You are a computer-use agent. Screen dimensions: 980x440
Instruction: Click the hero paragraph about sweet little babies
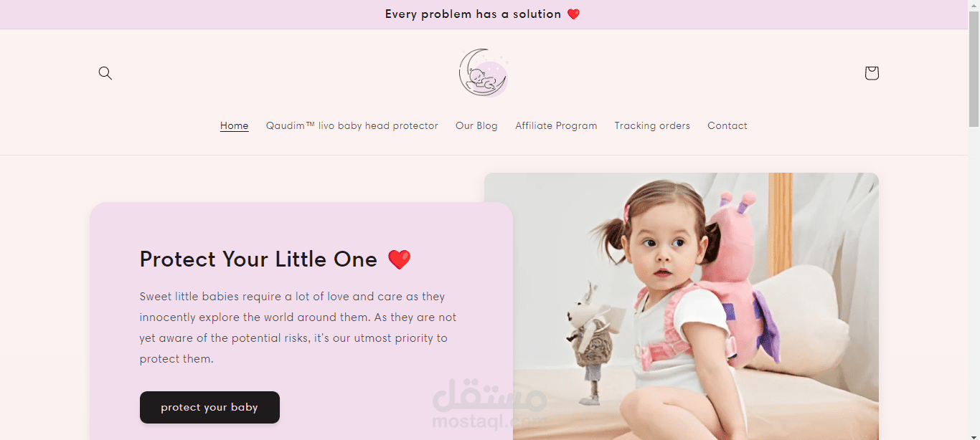tap(298, 327)
